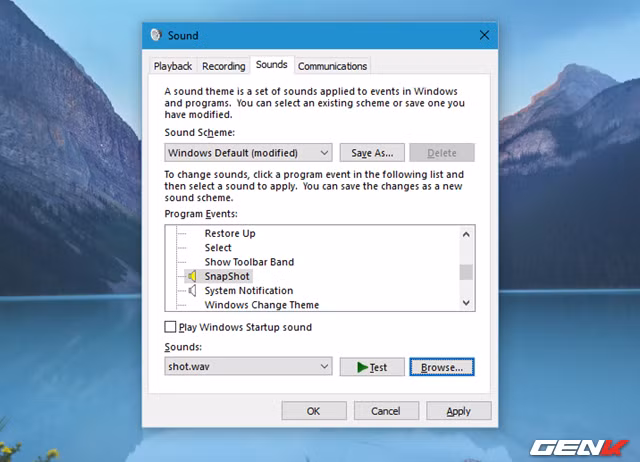
Task: Click the Save As button
Action: [x=372, y=153]
